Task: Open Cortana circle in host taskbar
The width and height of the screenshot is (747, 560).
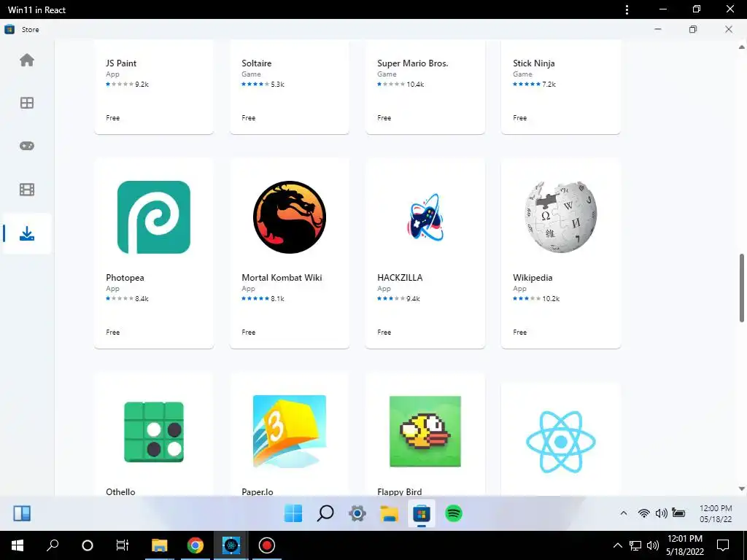Action: 88,545
